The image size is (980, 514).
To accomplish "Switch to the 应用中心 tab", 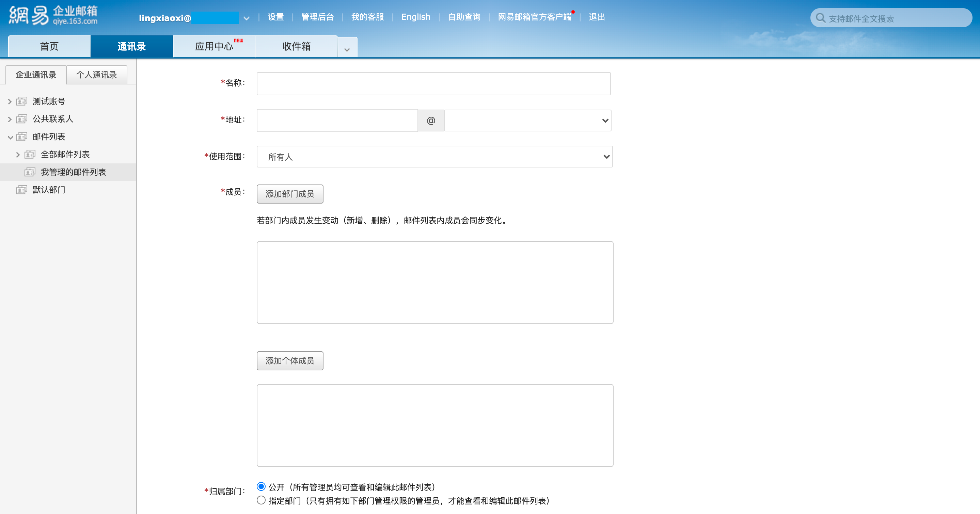I will tap(214, 46).
